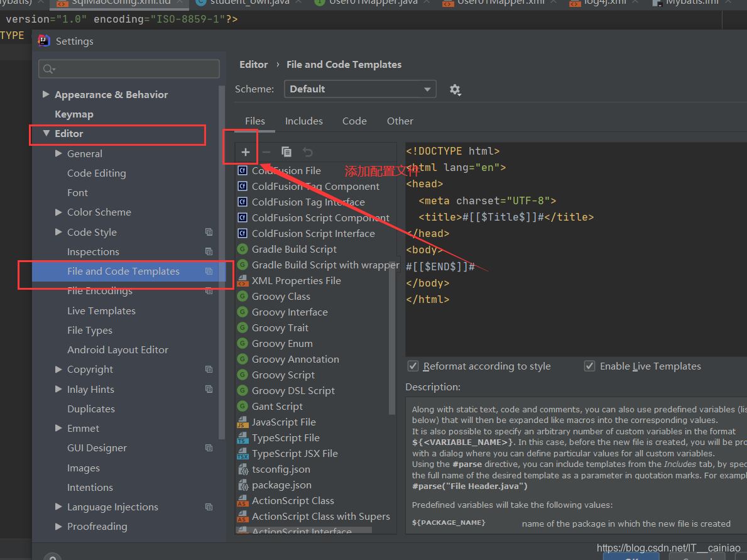Select TypeScript File template
This screenshot has height=560, width=747.
click(x=285, y=438)
